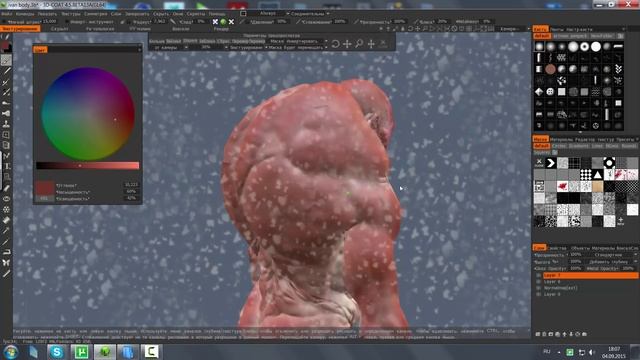The image size is (640, 360).
Task: Toggle visibility of Layer 6
Action: [x=538, y=282]
